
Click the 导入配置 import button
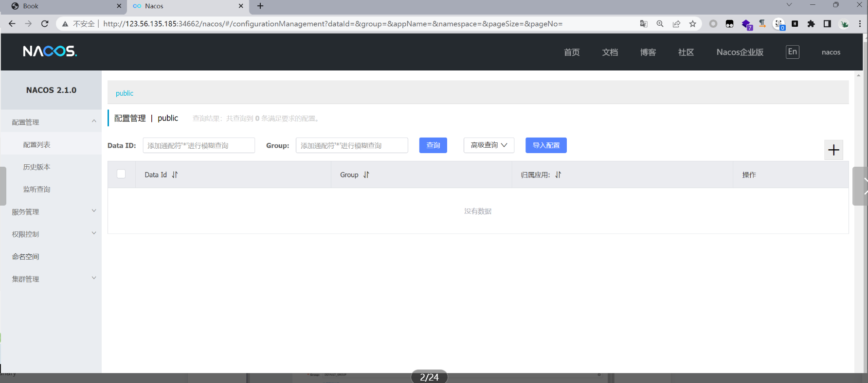[546, 145]
